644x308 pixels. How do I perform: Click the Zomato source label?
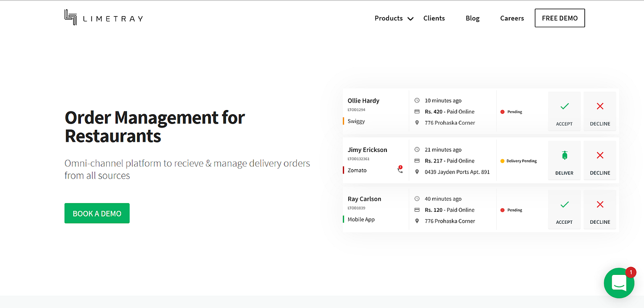(357, 170)
